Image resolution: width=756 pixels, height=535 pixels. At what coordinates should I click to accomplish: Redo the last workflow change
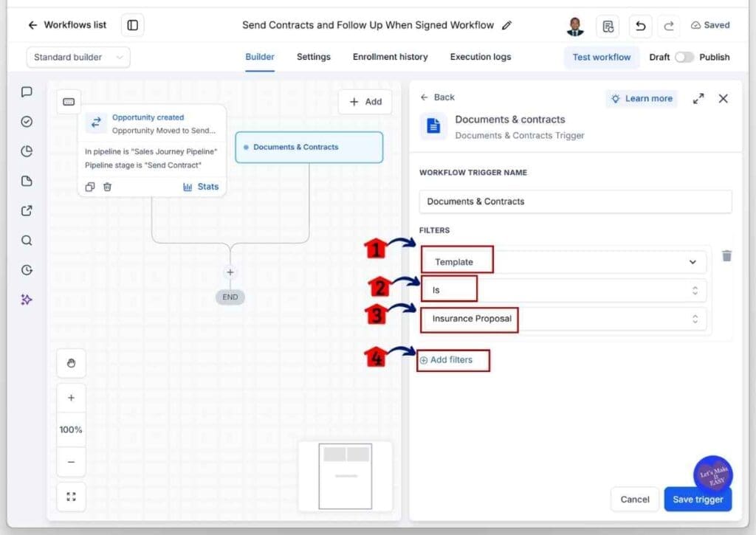pos(669,26)
